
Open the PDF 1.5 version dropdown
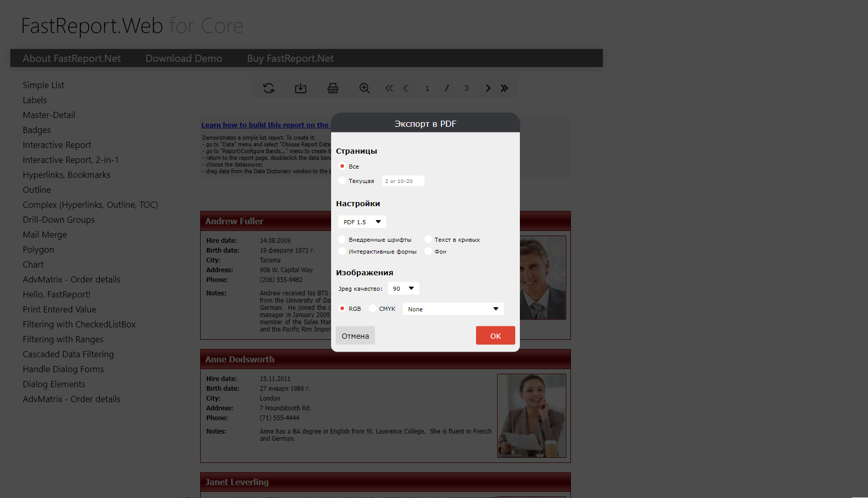[362, 222]
